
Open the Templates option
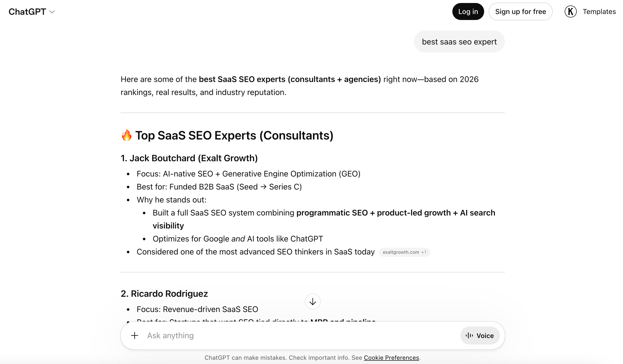pyautogui.click(x=599, y=11)
